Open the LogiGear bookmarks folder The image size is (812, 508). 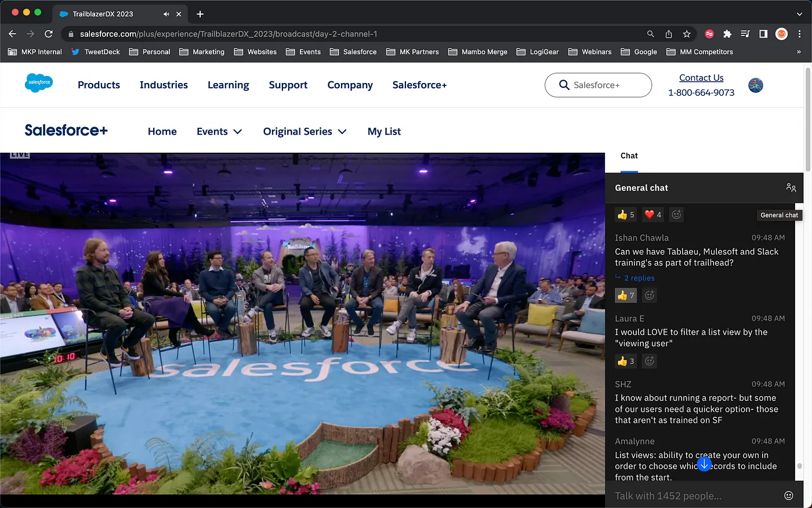tap(538, 52)
